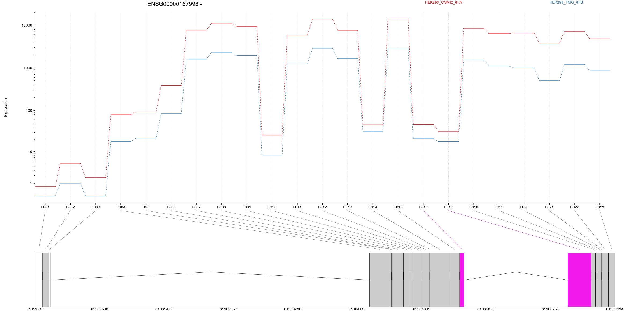Click genomic coordinate 61963236

292,309
